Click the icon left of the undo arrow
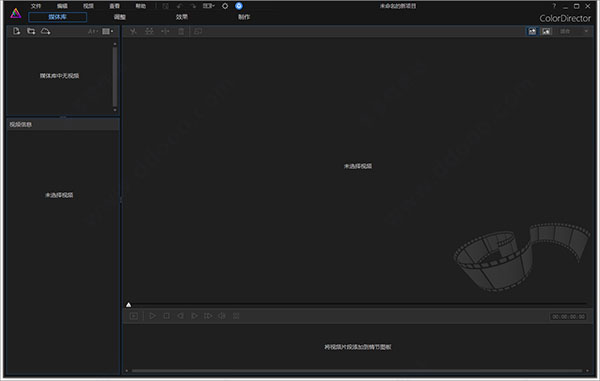The height and width of the screenshot is (381, 600). 165,6
